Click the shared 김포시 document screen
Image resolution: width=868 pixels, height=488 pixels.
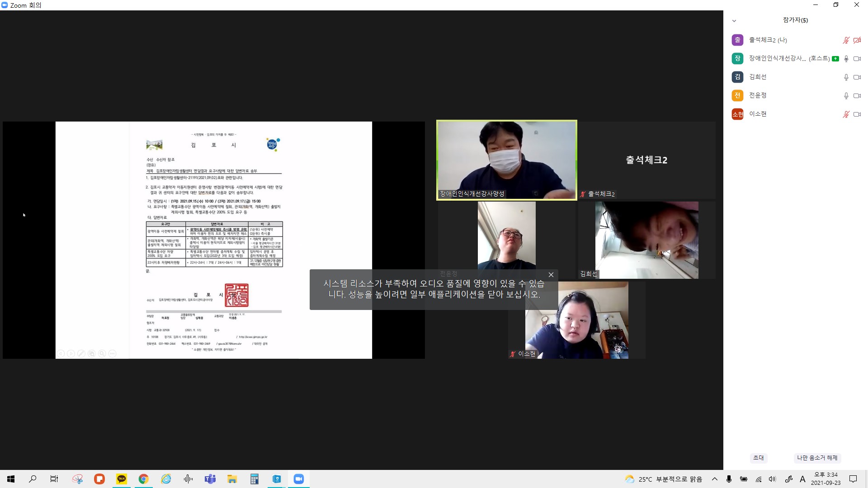(x=214, y=240)
